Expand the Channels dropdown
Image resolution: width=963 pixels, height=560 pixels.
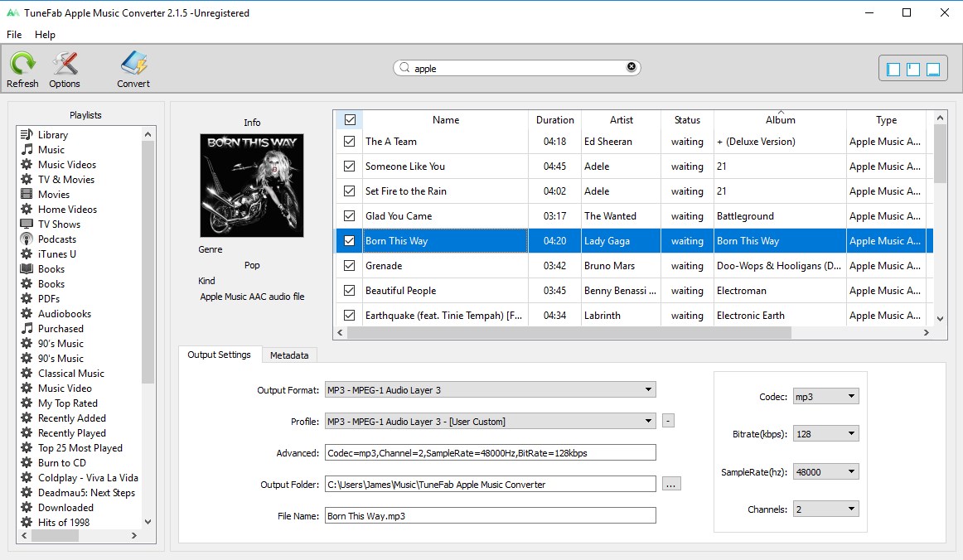click(x=825, y=509)
